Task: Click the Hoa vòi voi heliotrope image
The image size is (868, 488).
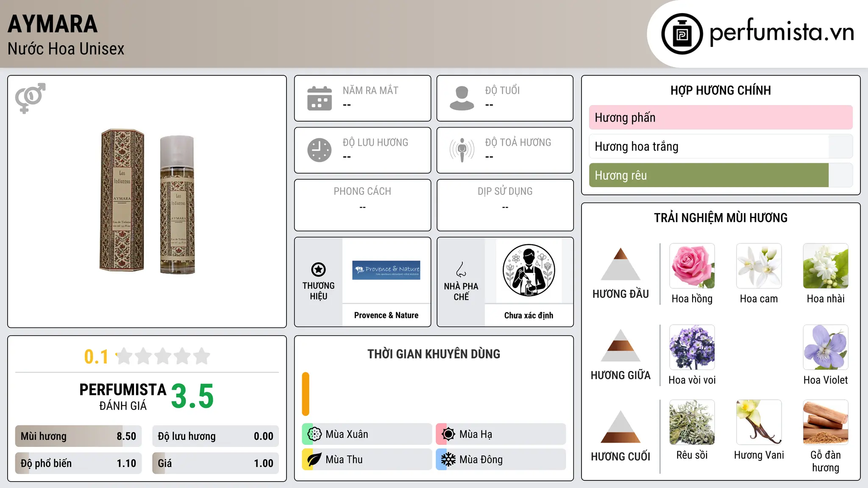Action: pos(692,347)
